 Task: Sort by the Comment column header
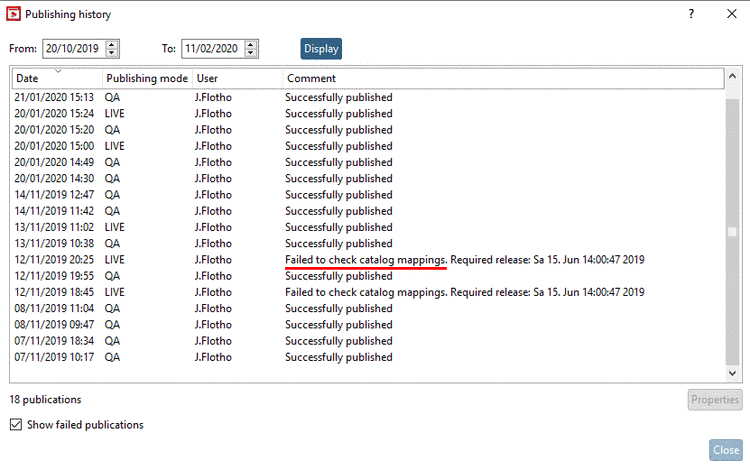503,78
